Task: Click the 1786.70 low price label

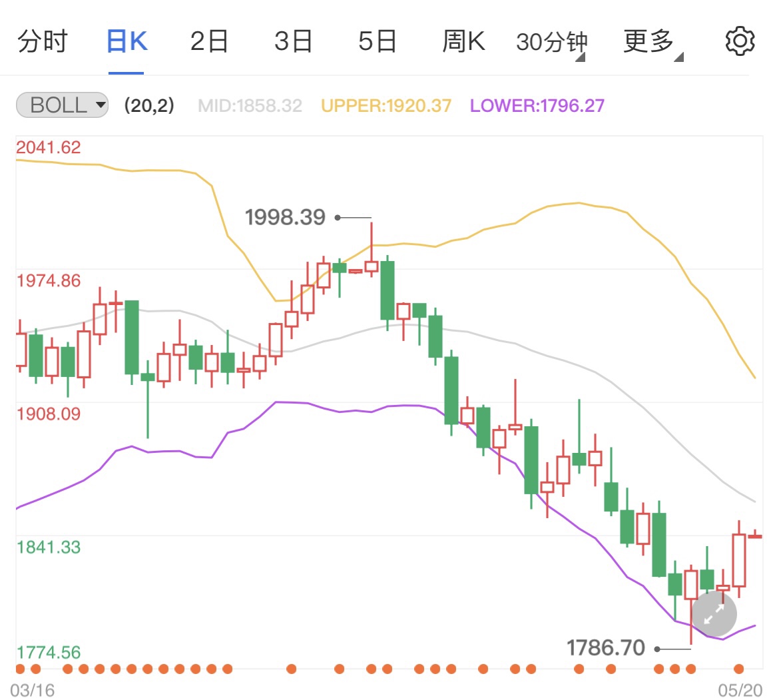Action: 606,648
